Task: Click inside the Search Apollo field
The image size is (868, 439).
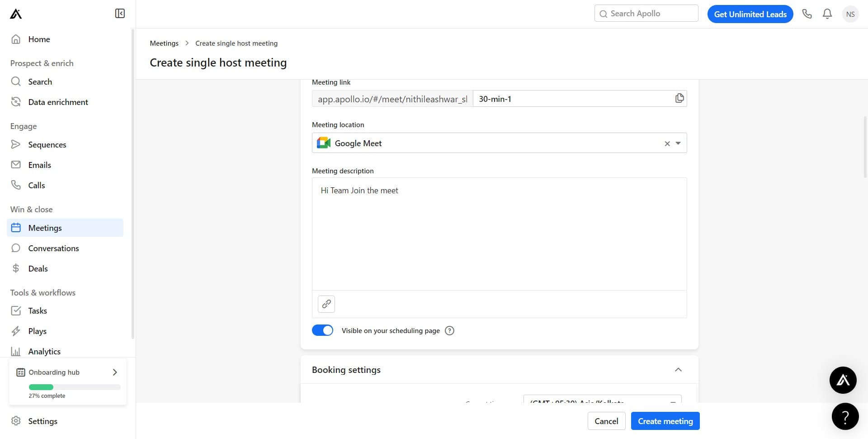Action: click(x=646, y=13)
